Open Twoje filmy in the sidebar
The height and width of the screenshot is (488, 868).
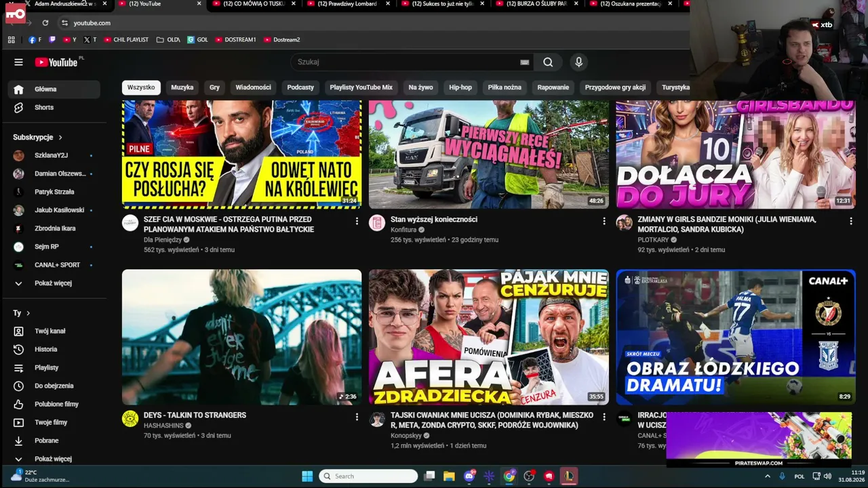pyautogui.click(x=54, y=423)
